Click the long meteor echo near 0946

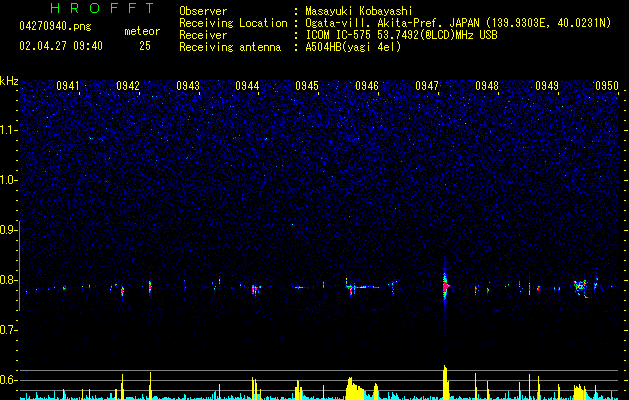[x=362, y=287]
